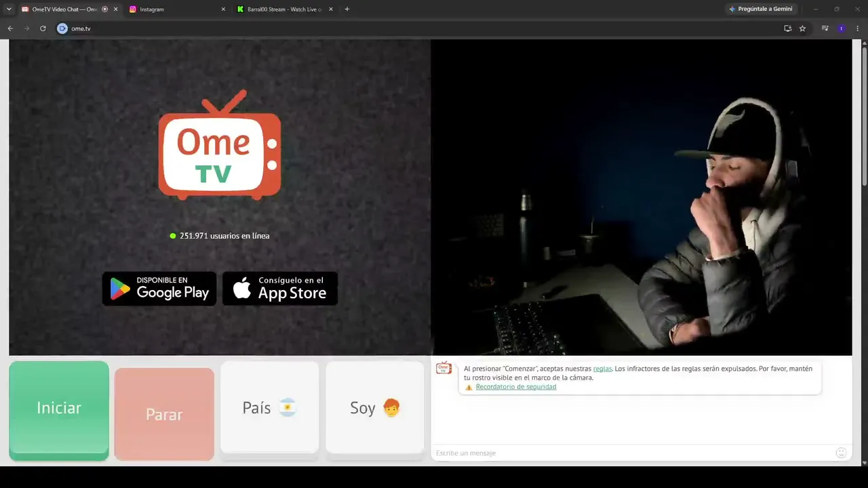This screenshot has height=488, width=868.
Task: Bookmark this page with the star icon
Action: (802, 28)
